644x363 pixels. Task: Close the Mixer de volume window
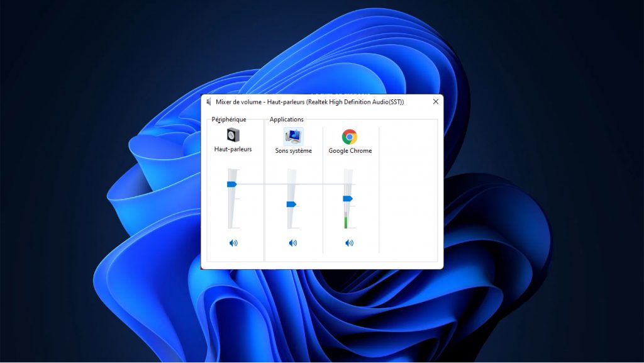[436, 101]
